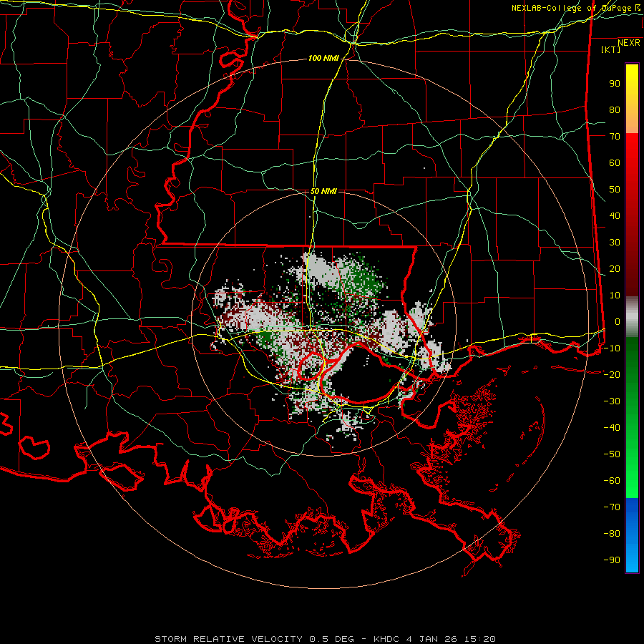The width and height of the screenshot is (644, 644).
Task: Click the positive 60 value on the velocity scale
Action: tap(615, 162)
